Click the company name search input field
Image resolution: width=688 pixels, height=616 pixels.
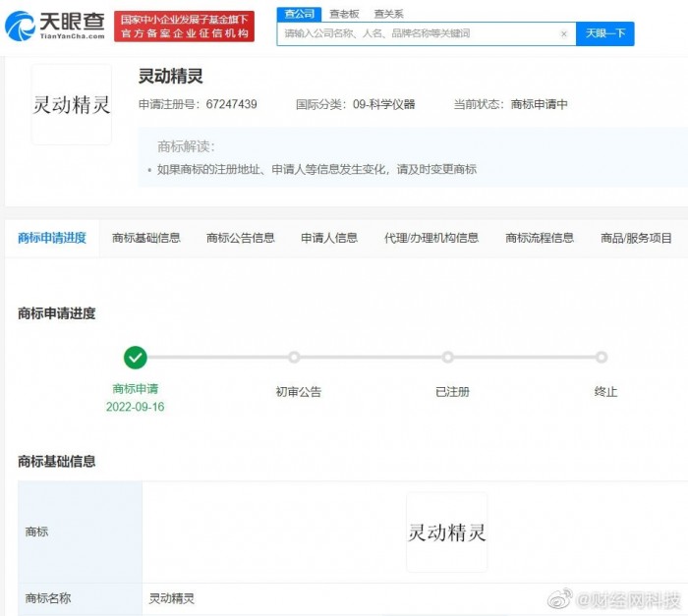click(418, 33)
